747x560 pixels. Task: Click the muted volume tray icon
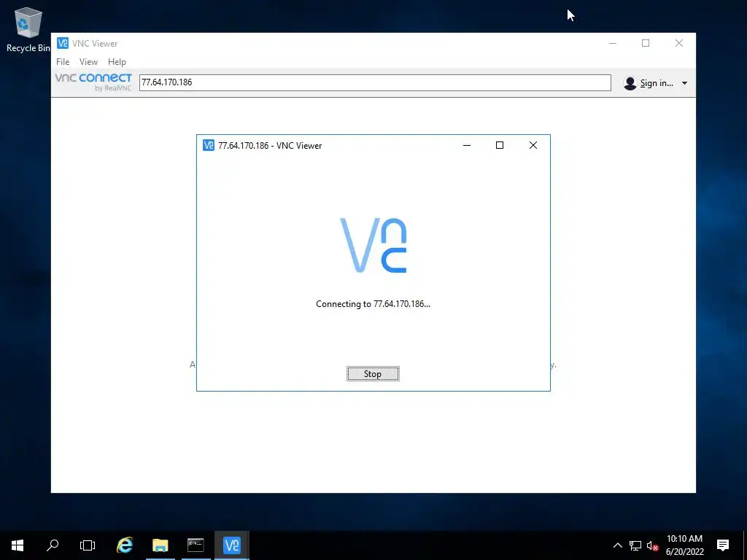coord(652,545)
